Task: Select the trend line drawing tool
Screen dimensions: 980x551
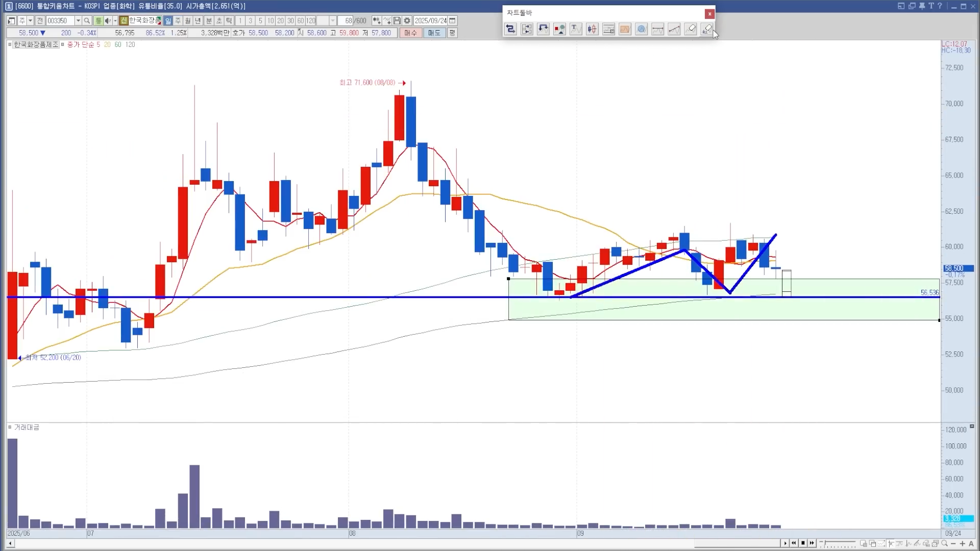Action: 674,29
